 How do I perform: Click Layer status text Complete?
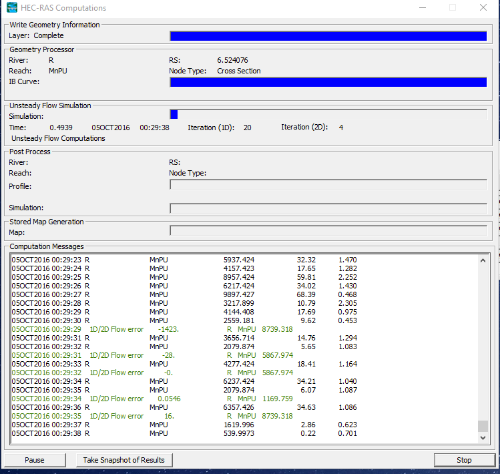pyautogui.click(x=49, y=35)
